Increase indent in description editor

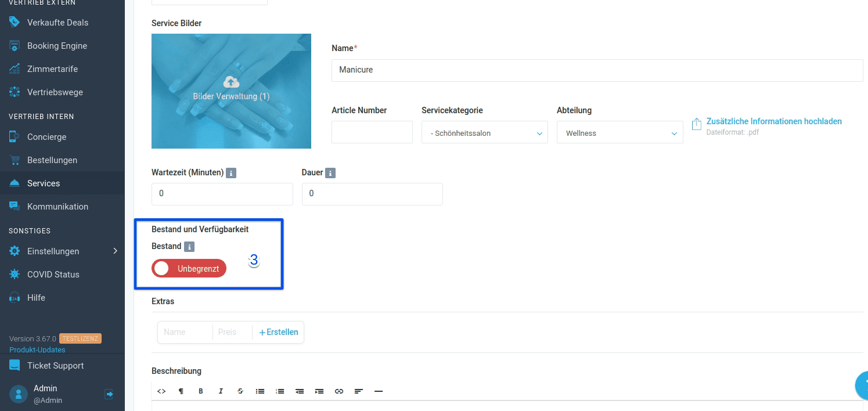(x=319, y=391)
